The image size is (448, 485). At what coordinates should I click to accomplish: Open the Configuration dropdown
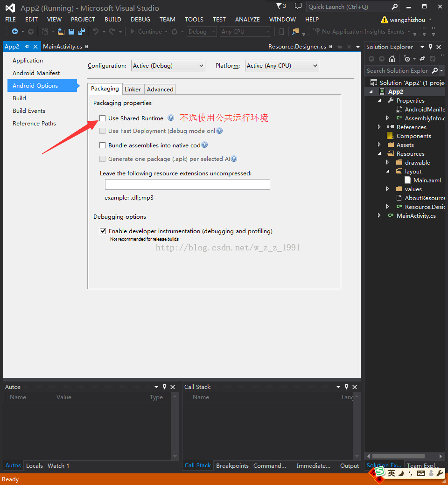pyautogui.click(x=168, y=66)
